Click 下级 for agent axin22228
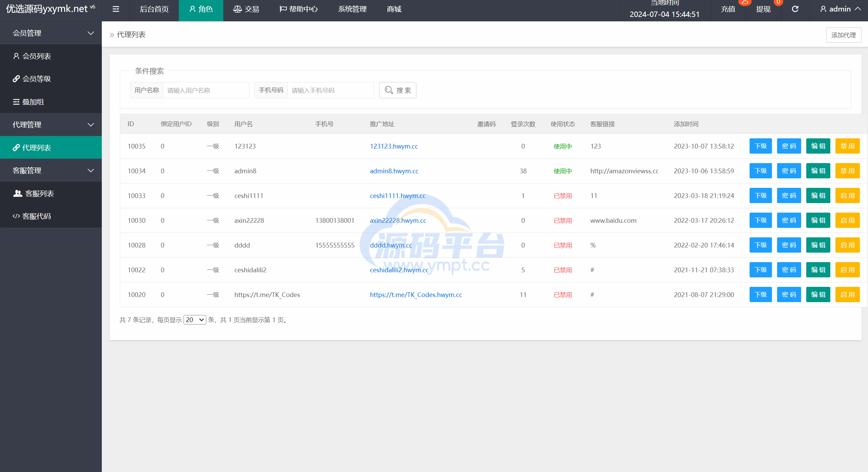The image size is (868, 472). tap(761, 220)
